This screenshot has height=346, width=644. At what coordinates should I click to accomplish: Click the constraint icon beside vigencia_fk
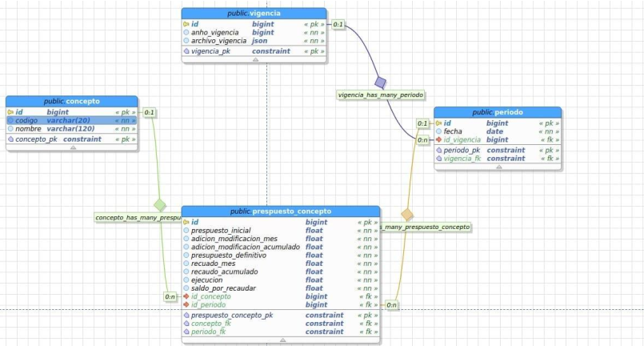click(438, 159)
